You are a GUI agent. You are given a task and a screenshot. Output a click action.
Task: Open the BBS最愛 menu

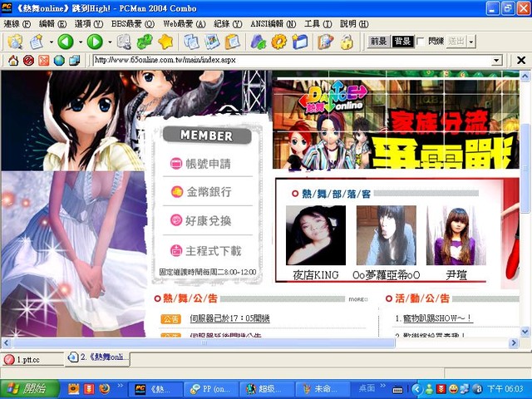pyautogui.click(x=133, y=24)
